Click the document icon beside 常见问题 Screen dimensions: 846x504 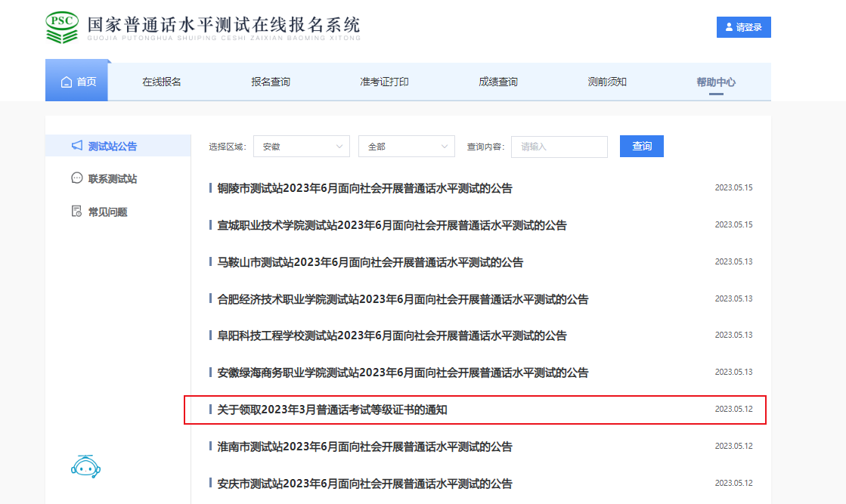(x=76, y=212)
